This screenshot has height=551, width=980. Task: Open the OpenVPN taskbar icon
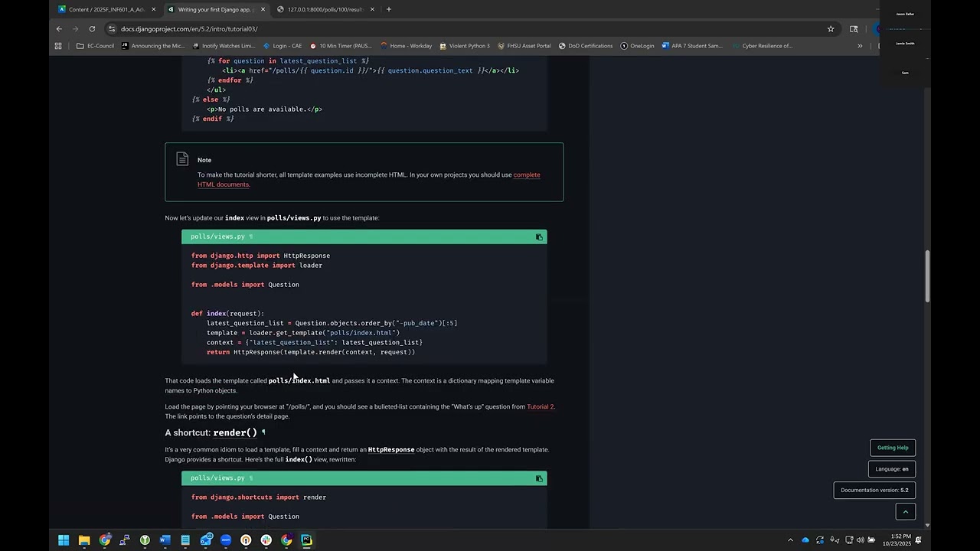tap(246, 540)
